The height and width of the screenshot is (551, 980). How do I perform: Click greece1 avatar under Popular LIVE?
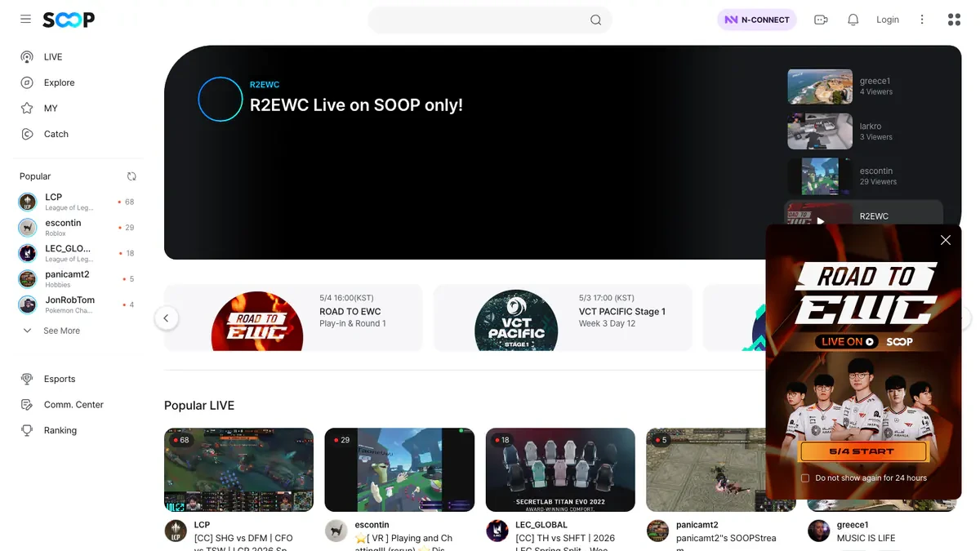click(818, 531)
